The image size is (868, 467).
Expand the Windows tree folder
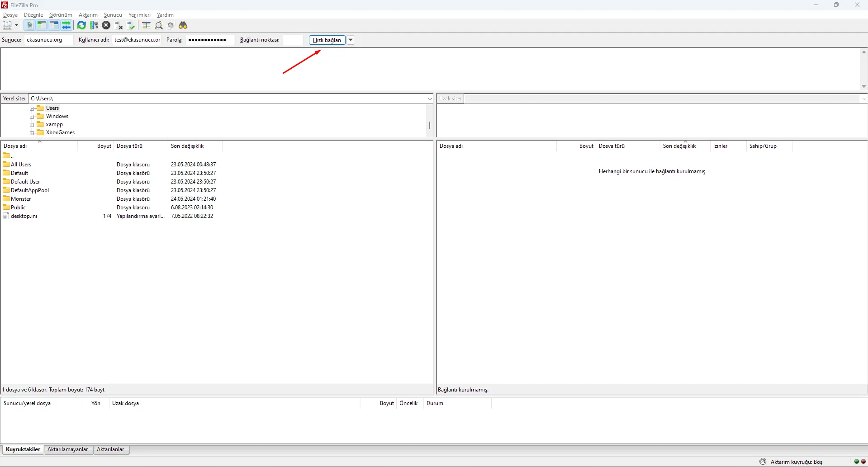(32, 117)
